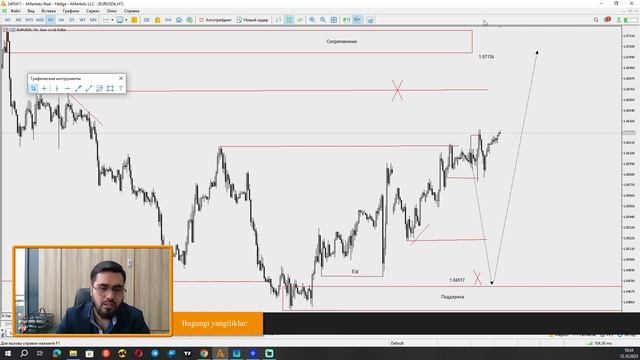
Task: Toggle the highlighted chart shift icon
Action: (357, 20)
